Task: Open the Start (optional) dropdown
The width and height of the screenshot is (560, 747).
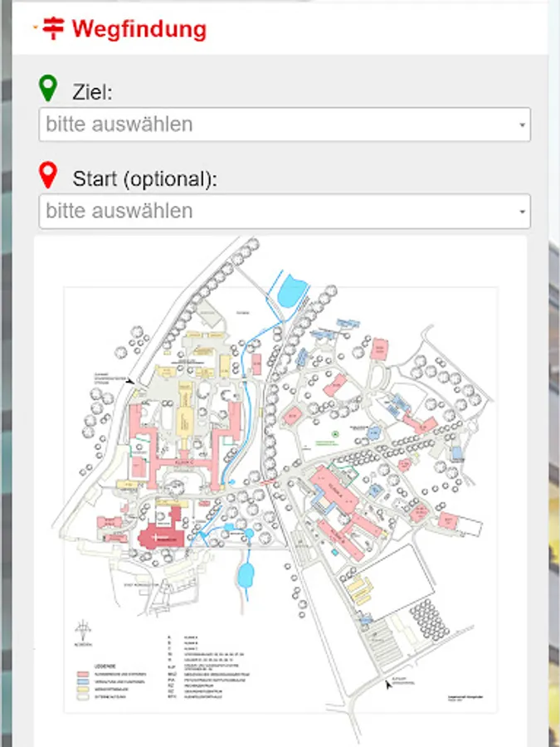Action: coord(285,211)
